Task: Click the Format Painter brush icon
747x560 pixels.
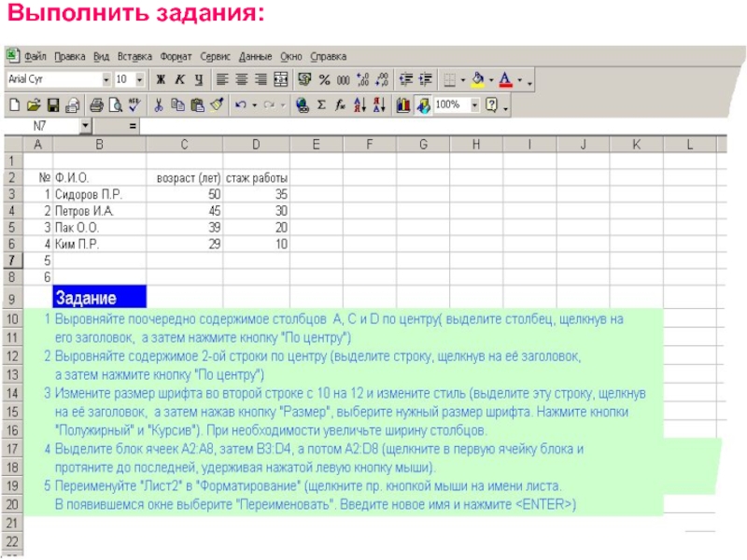Action: [217, 105]
